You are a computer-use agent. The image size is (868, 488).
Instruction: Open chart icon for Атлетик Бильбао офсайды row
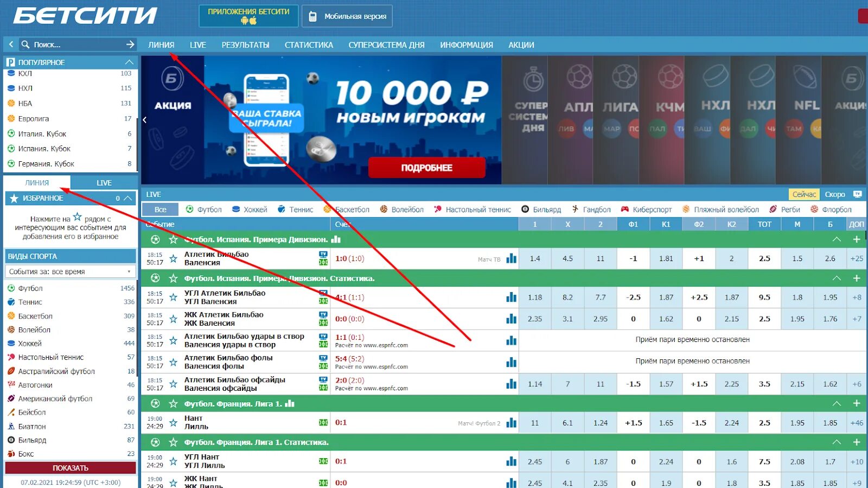(511, 384)
